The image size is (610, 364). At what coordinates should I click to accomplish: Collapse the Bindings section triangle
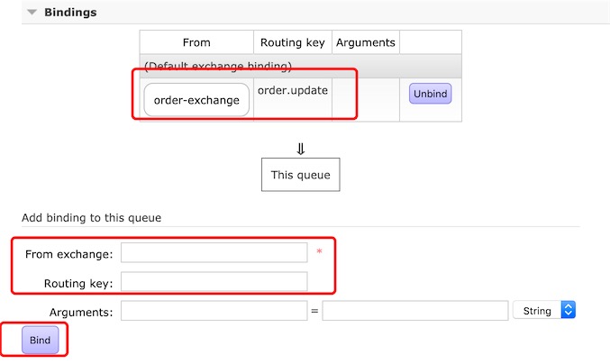click(x=32, y=13)
